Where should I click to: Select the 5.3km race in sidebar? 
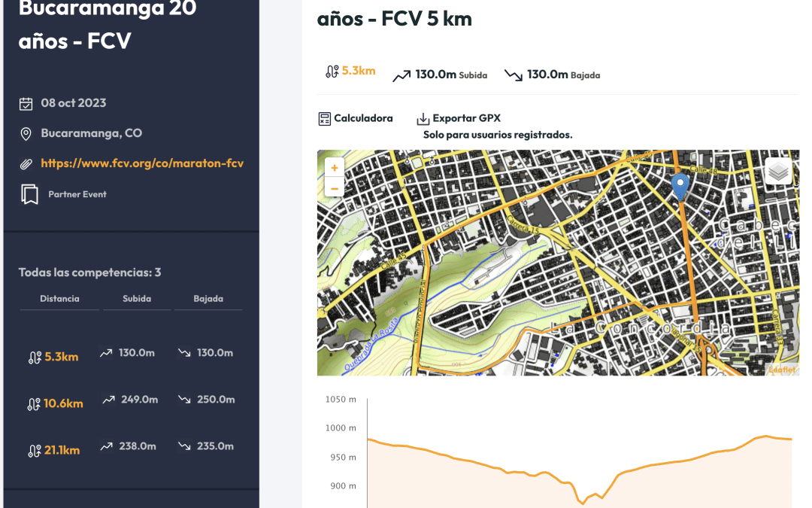tap(59, 357)
